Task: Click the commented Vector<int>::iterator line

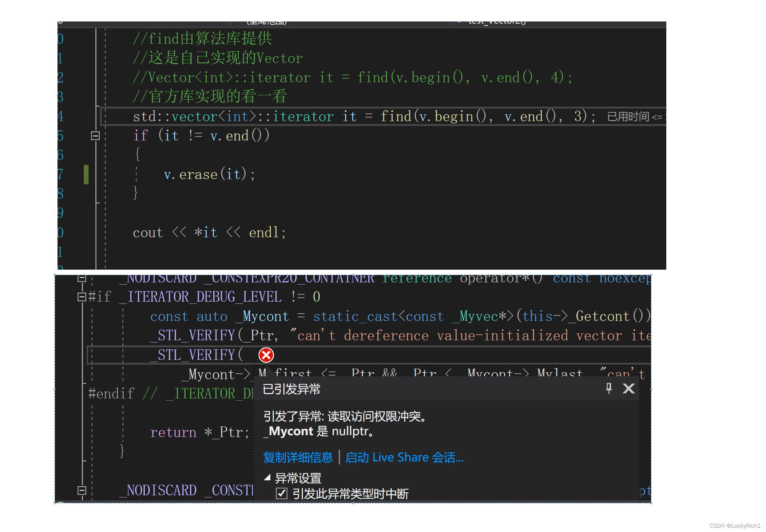Action: [353, 77]
